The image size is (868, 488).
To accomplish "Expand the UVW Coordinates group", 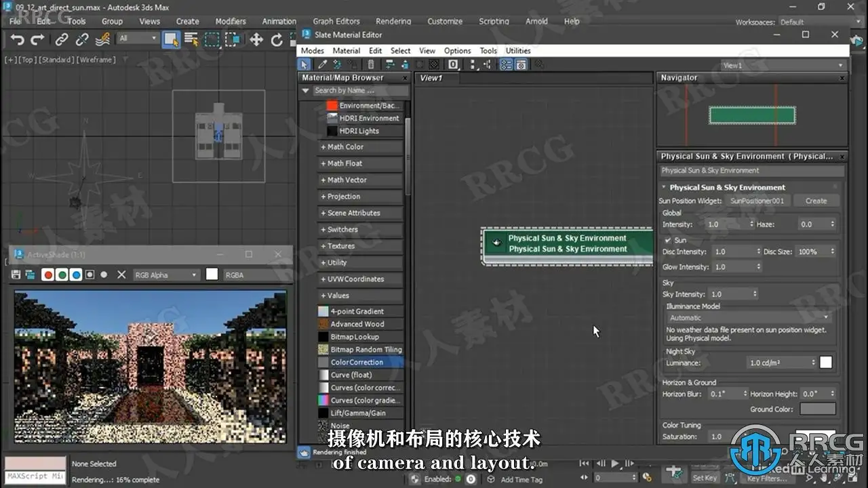I will tap(360, 279).
